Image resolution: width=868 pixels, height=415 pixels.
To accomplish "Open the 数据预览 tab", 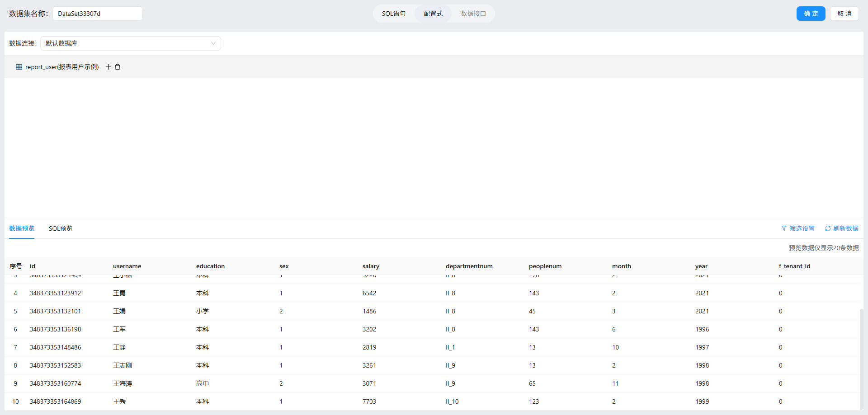I will (x=22, y=228).
